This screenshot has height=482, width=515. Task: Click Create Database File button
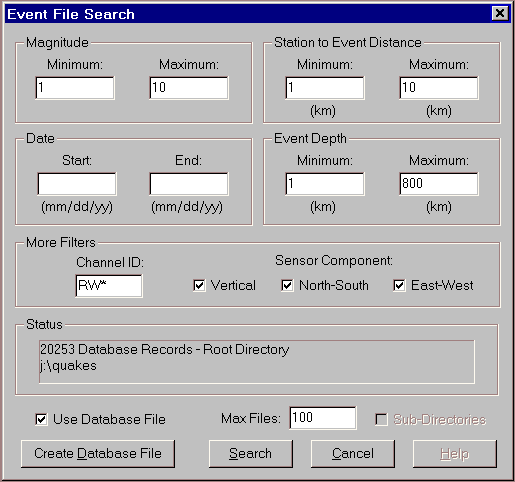98,454
